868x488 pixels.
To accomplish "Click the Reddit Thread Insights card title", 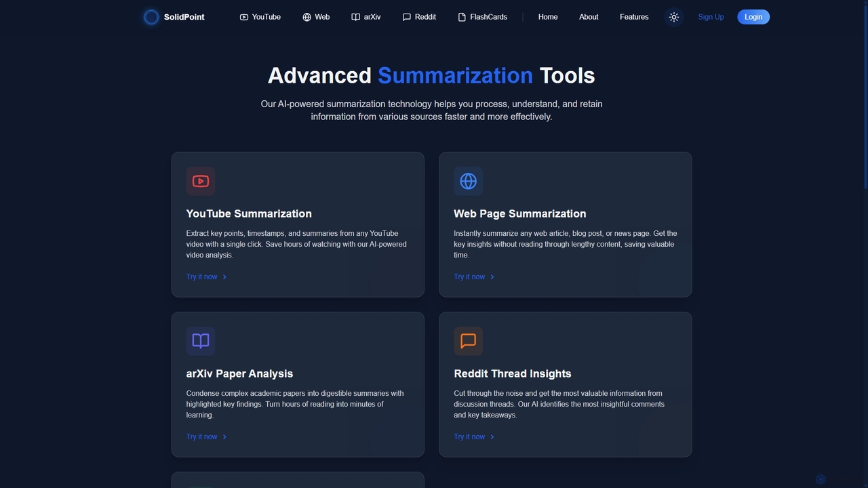I will pyautogui.click(x=513, y=373).
